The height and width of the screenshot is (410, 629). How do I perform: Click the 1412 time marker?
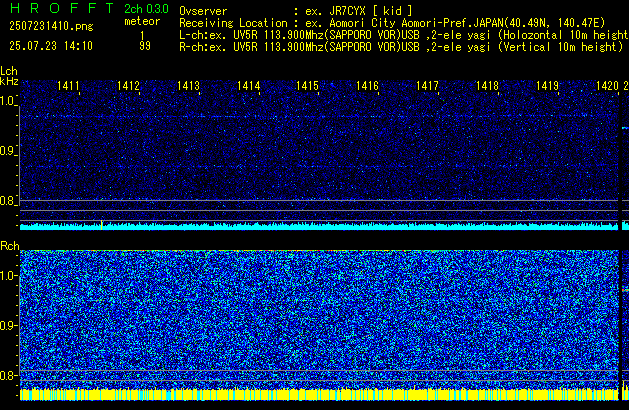click(x=128, y=86)
